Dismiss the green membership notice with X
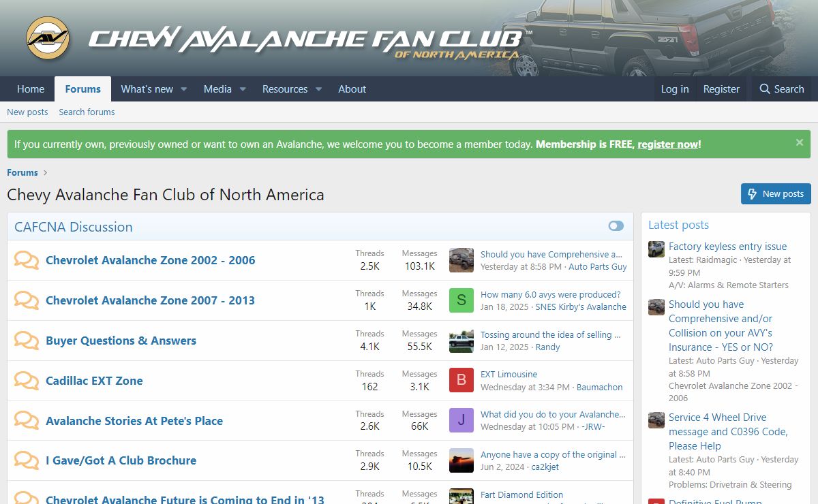Image resolution: width=818 pixels, height=504 pixels. [x=800, y=142]
